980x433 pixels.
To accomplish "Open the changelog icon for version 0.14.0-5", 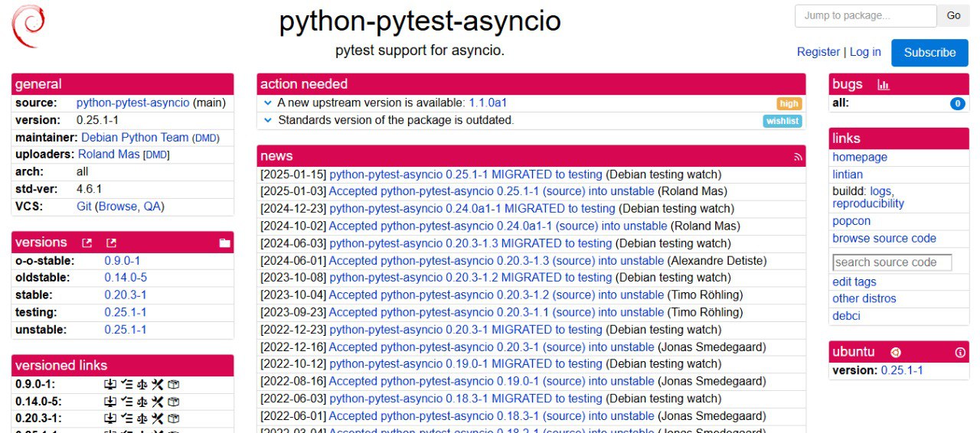I will (126, 402).
